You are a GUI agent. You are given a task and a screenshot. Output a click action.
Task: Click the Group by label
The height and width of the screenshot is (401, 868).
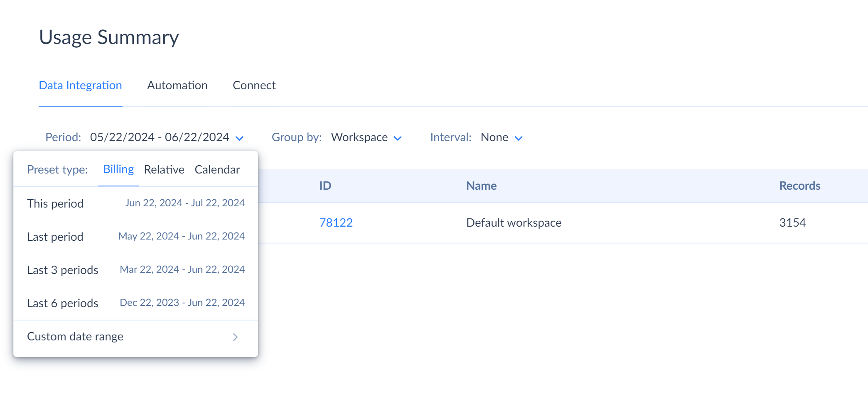coord(297,137)
